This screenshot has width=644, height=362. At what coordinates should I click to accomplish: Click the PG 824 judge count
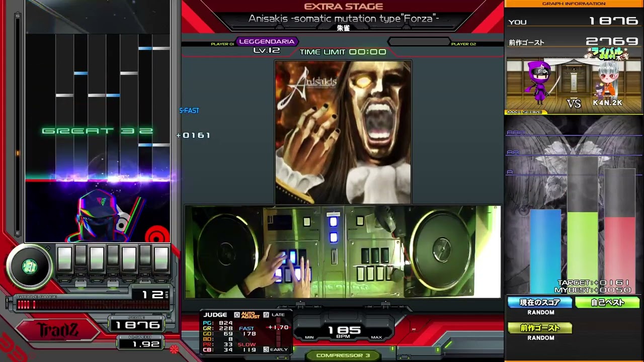click(218, 323)
